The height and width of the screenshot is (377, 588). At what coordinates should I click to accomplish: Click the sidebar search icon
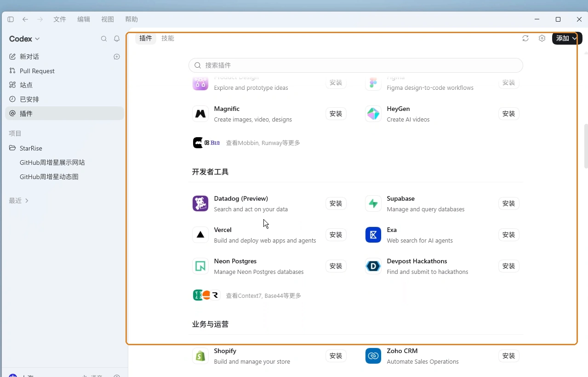pos(104,39)
